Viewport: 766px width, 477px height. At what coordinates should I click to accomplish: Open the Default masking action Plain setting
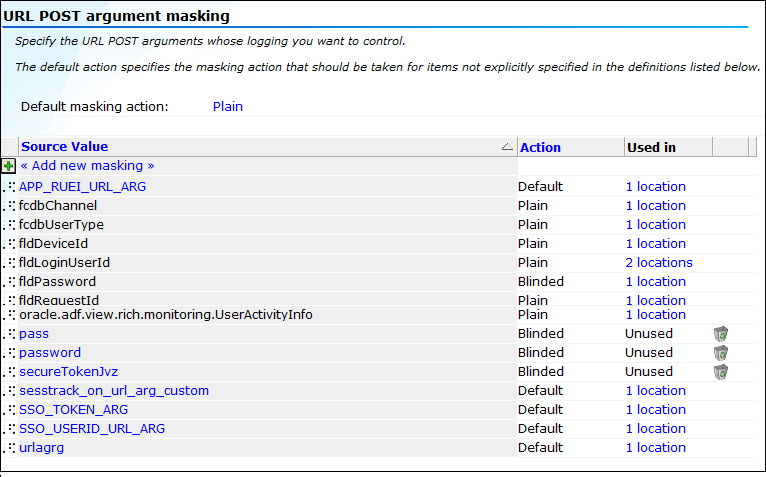coord(228,107)
